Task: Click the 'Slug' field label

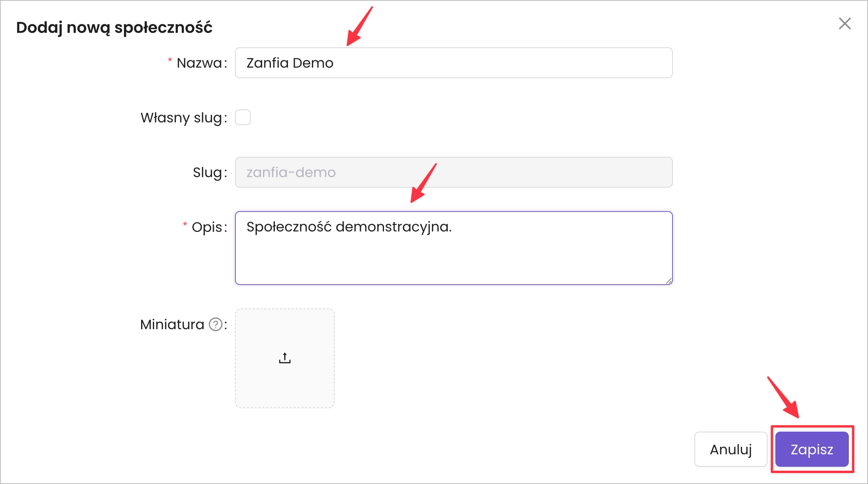Action: click(x=208, y=172)
